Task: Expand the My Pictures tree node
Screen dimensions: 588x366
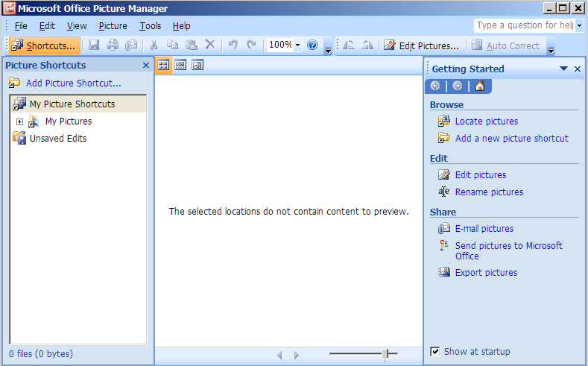Action: tap(20, 122)
